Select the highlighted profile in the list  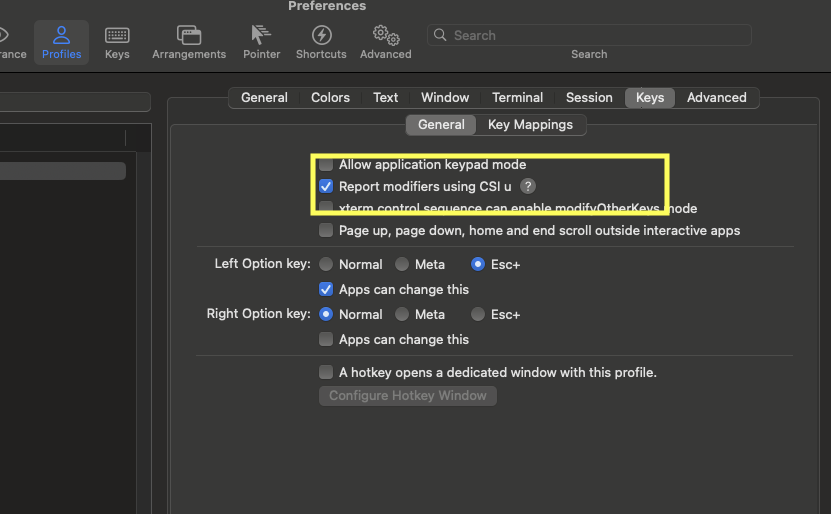point(62,171)
